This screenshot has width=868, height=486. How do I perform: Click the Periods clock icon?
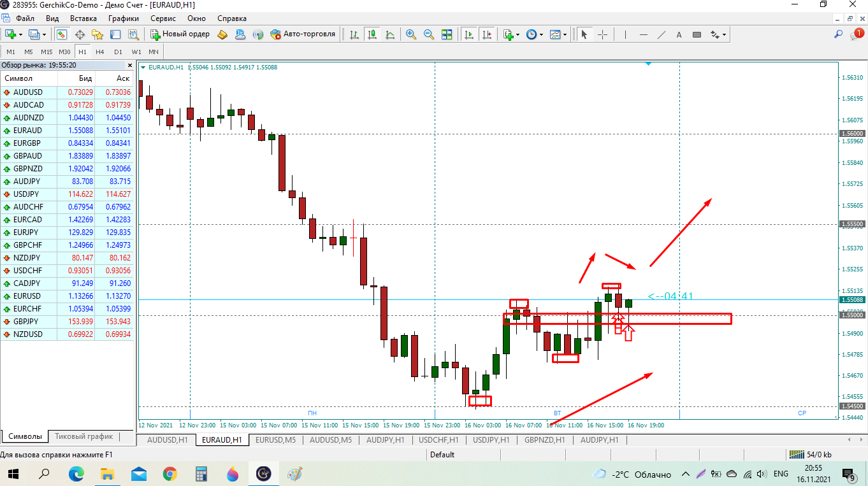[x=532, y=34]
